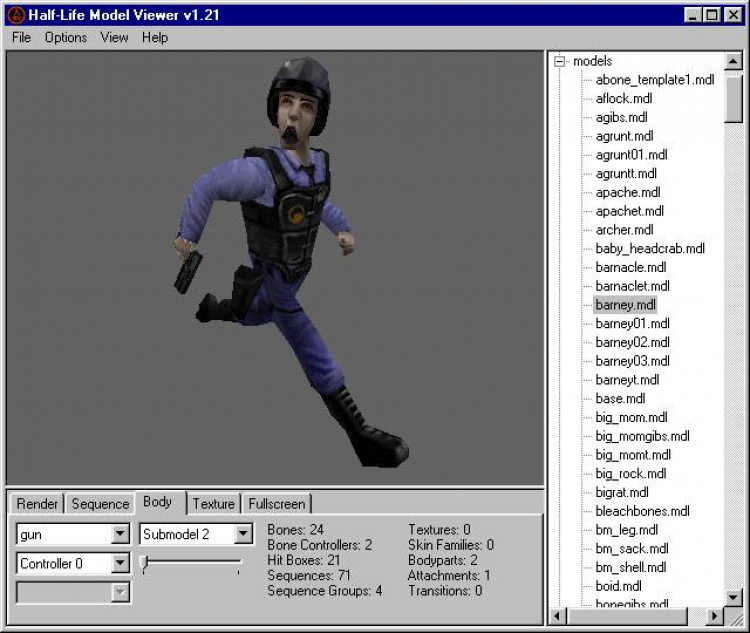Viewport: 750px width, 633px height.
Task: Select agrunt01.mdl in the model list
Action: coord(631,155)
